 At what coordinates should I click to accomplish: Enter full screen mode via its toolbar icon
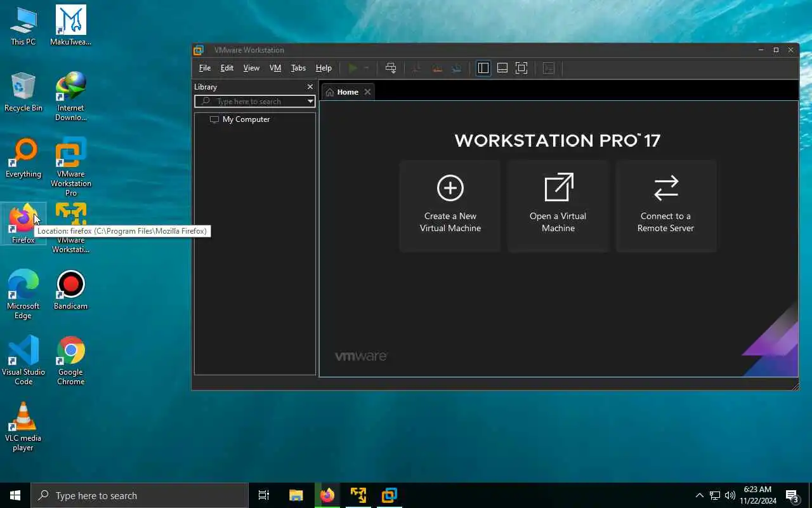[x=521, y=68]
